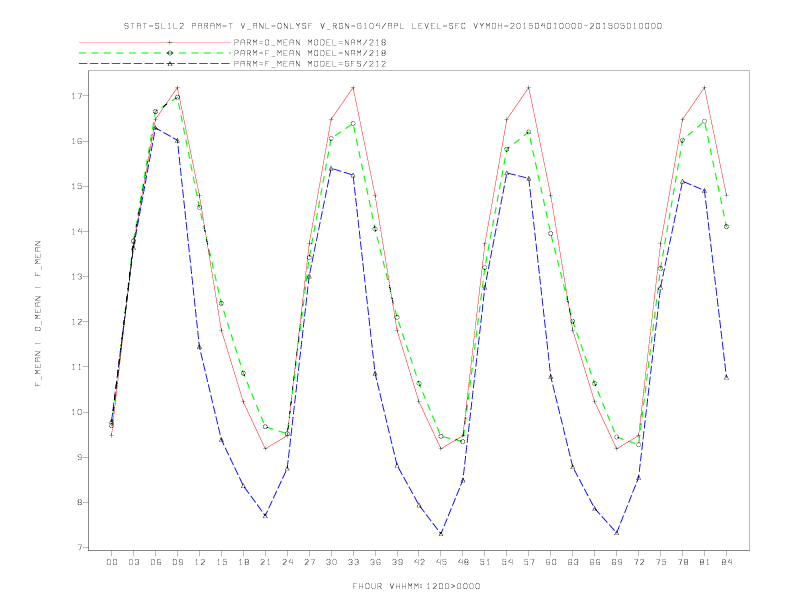Click the green dashed legend line sample

155,53
